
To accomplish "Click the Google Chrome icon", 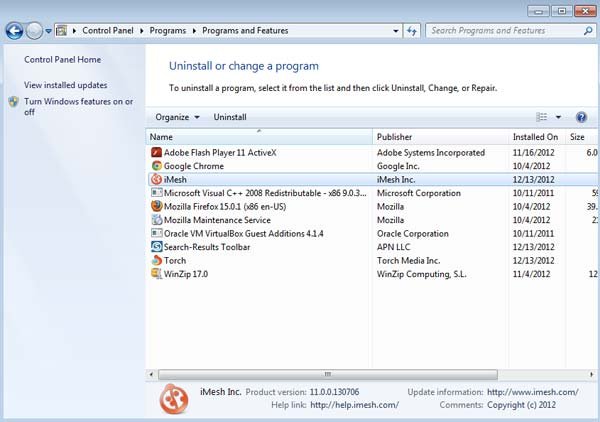I will point(156,166).
